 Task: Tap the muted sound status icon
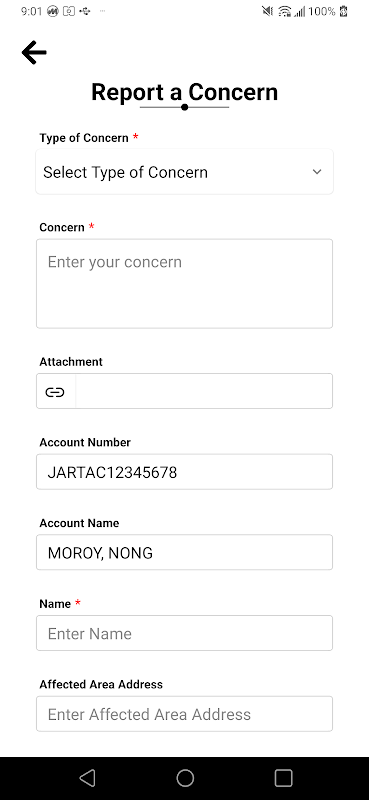(x=267, y=11)
